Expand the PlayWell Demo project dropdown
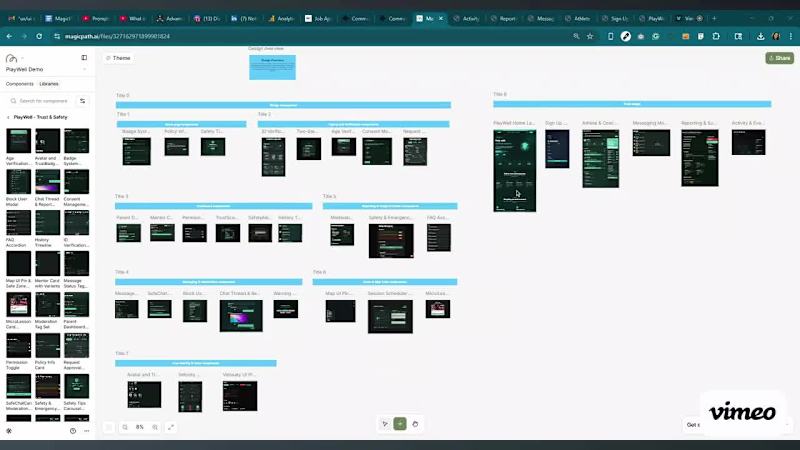 tap(84, 69)
